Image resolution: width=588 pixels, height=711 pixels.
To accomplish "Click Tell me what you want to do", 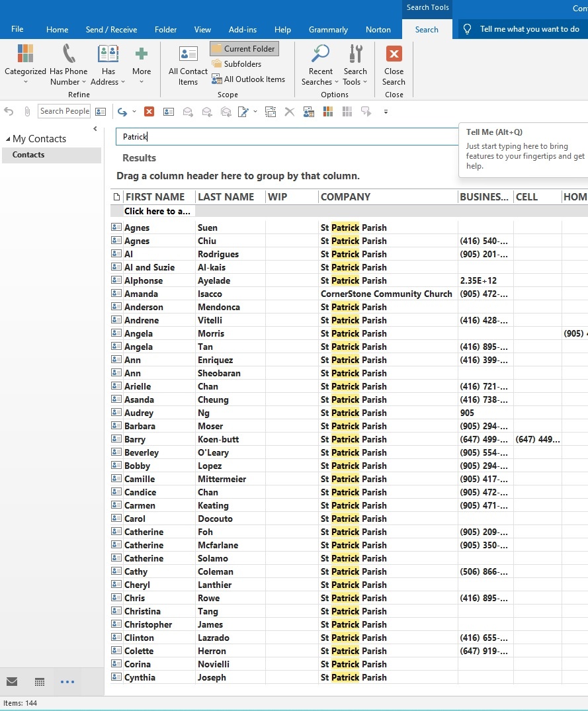I will [529, 29].
